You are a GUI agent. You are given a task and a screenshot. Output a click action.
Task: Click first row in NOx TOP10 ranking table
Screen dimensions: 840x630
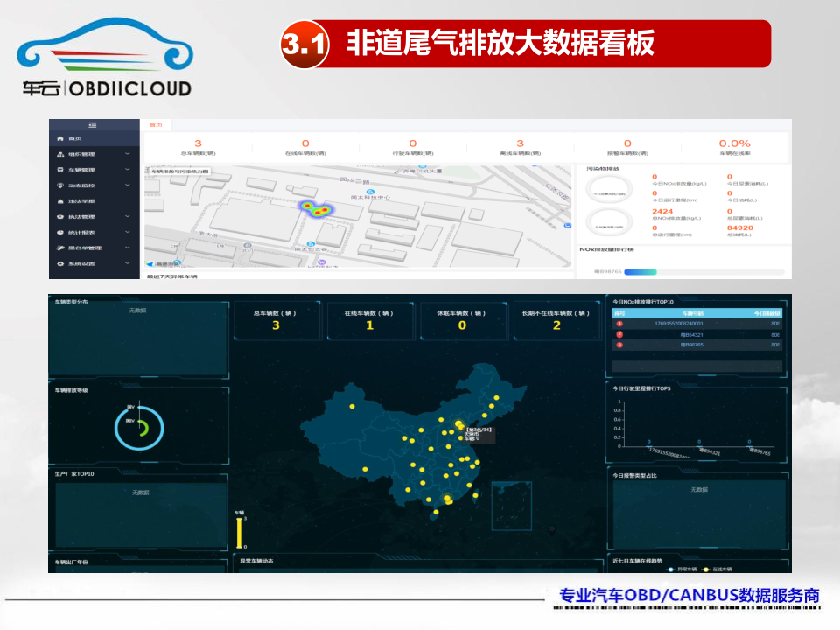[x=696, y=324]
